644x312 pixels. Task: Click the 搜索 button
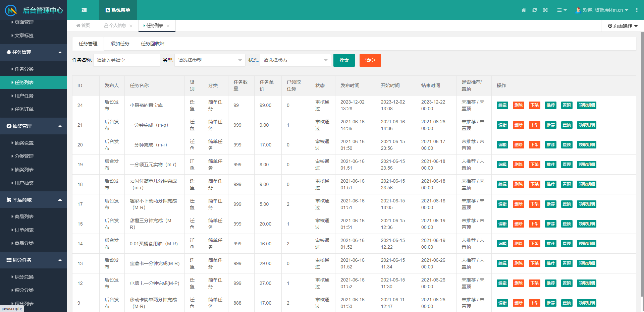tap(344, 60)
